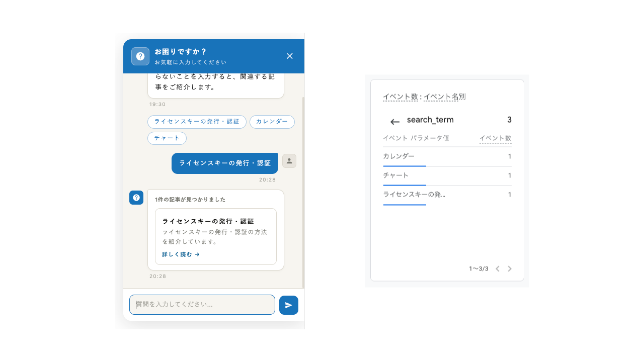Click the back arrow next to search_term
Image resolution: width=644 pixels, height=362 pixels.
(394, 121)
